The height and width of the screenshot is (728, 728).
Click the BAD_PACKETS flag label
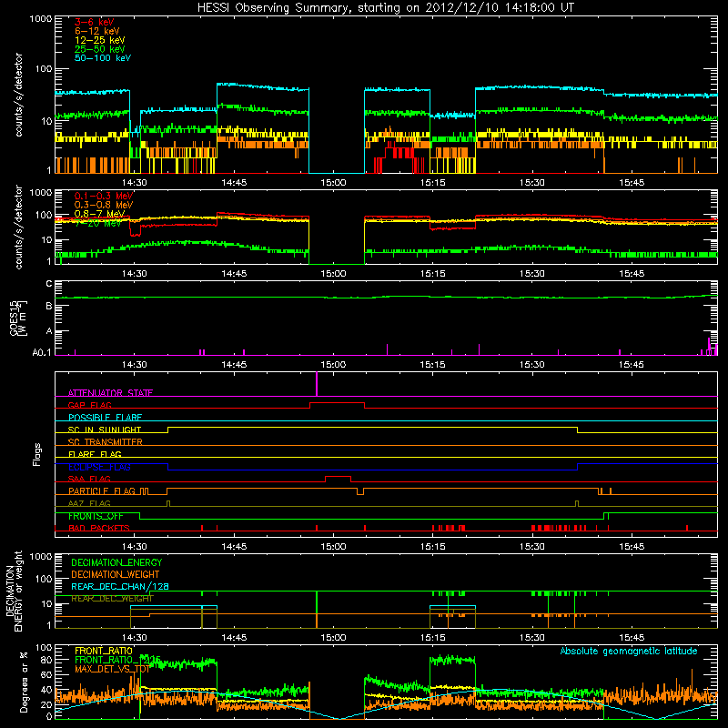(99, 528)
